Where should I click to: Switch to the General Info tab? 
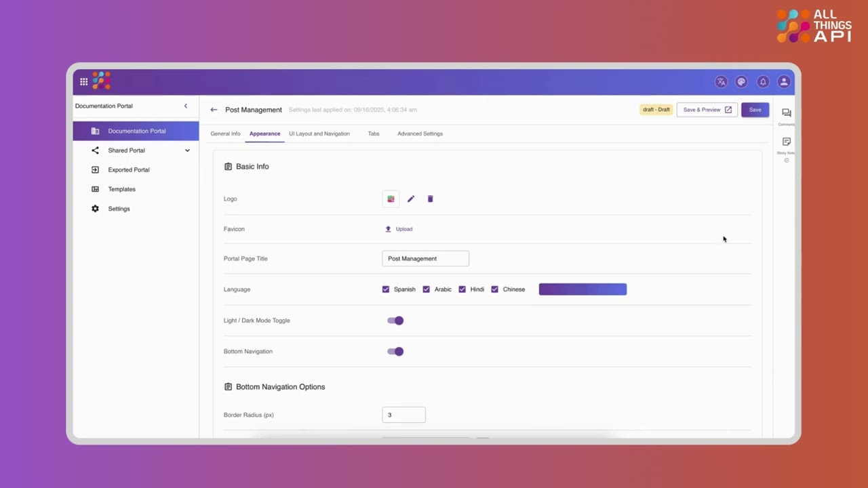(225, 134)
